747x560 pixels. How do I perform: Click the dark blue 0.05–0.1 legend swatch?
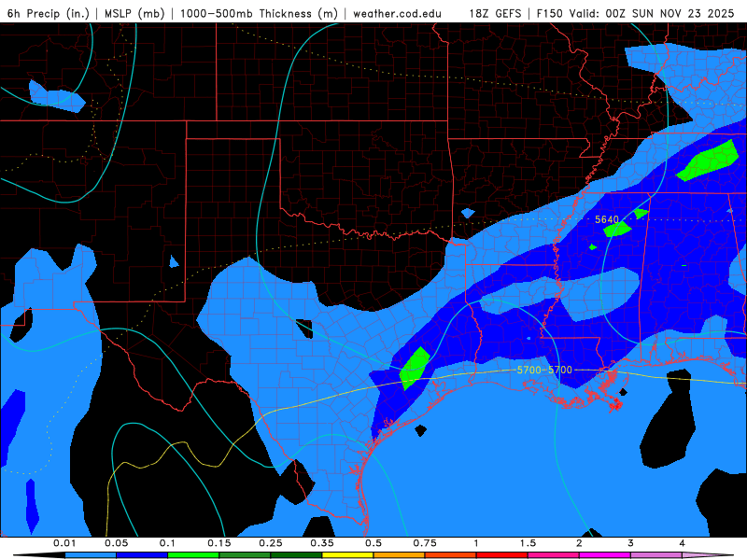pyautogui.click(x=142, y=555)
